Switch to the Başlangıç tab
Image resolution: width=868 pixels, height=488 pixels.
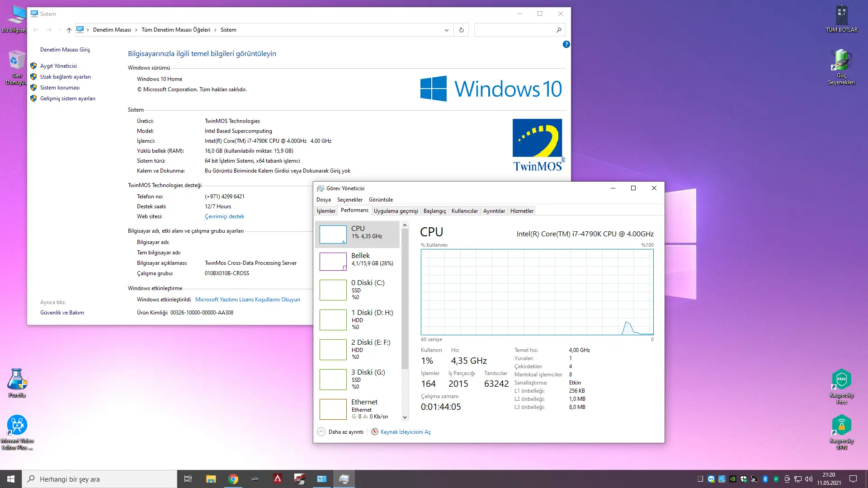[x=434, y=211]
